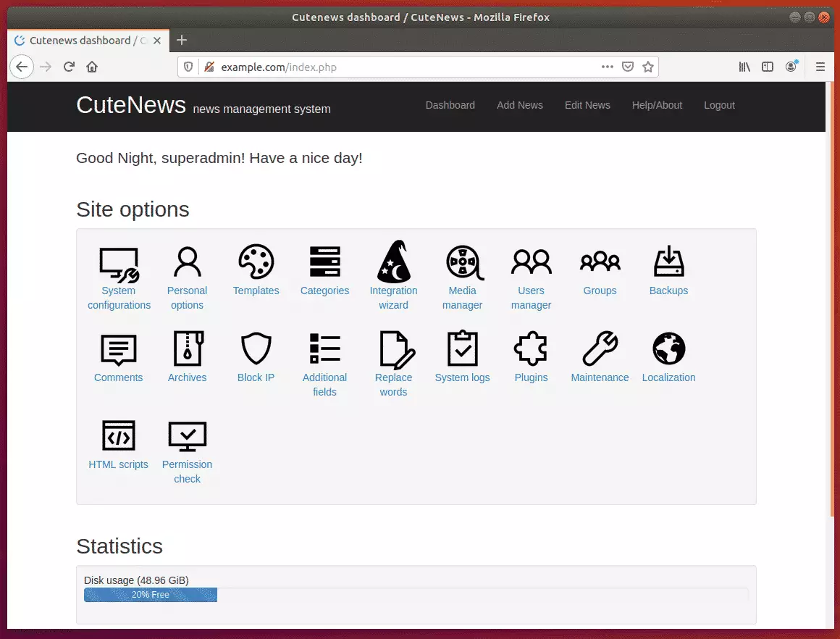Open the Archives zipped file icon
Screen dimensions: 840x639
click(188, 348)
